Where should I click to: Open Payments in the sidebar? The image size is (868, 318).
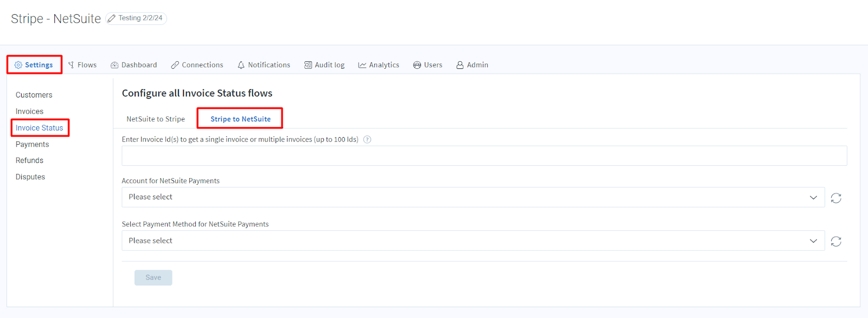pos(33,145)
